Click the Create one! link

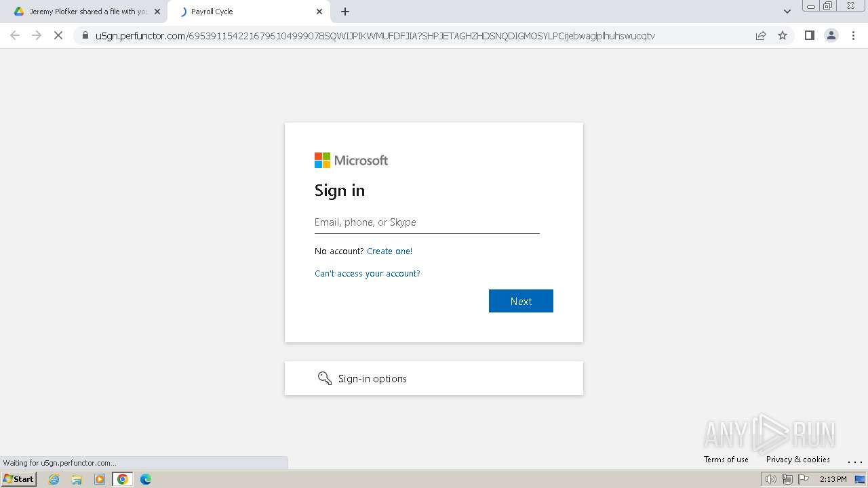(x=389, y=251)
